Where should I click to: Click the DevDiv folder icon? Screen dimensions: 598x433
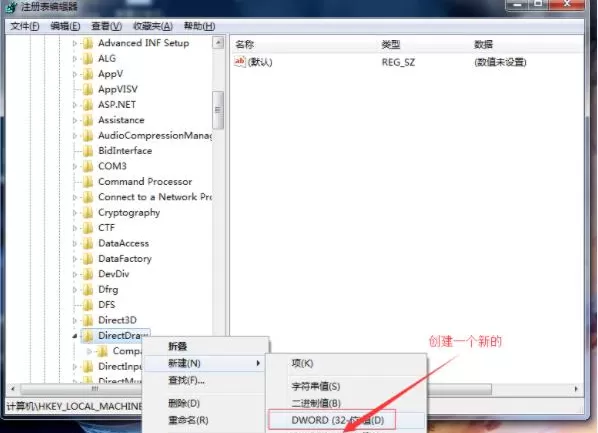(x=88, y=274)
